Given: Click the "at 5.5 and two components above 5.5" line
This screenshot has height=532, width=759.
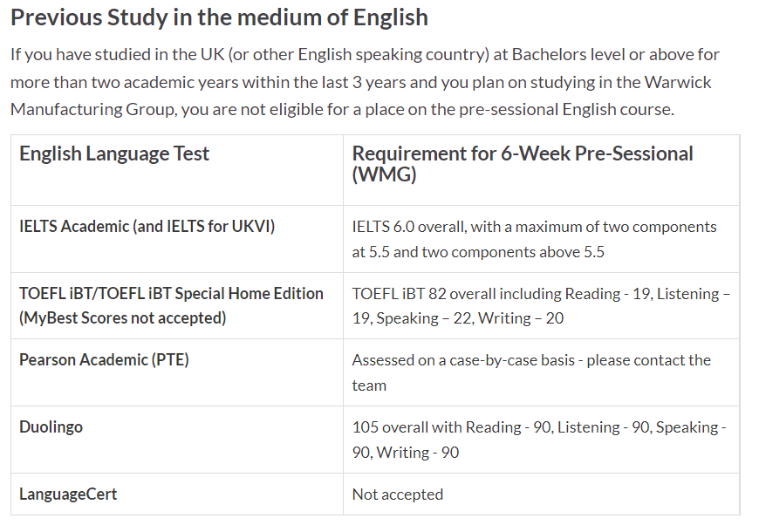Looking at the screenshot, I should [478, 252].
